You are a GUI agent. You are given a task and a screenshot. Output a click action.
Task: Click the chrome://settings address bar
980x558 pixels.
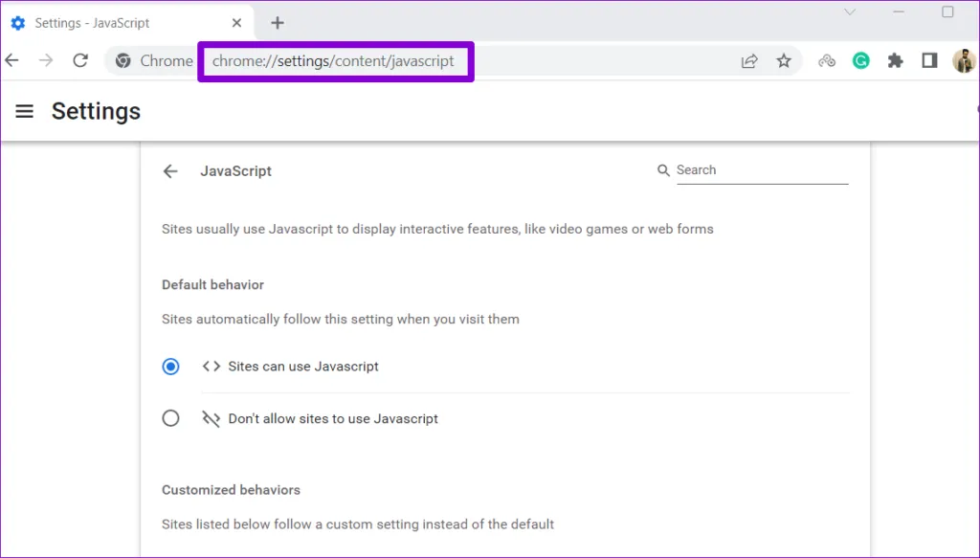tap(334, 61)
